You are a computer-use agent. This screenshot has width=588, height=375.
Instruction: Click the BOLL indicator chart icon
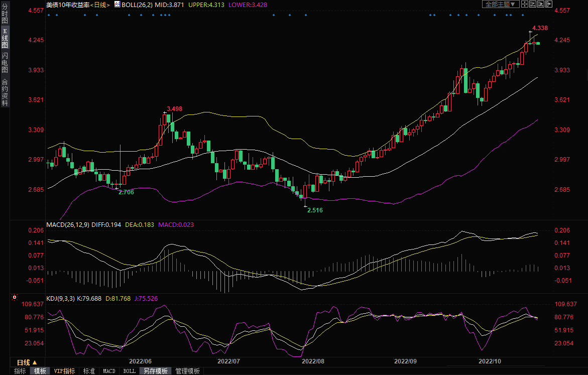coord(117,4)
